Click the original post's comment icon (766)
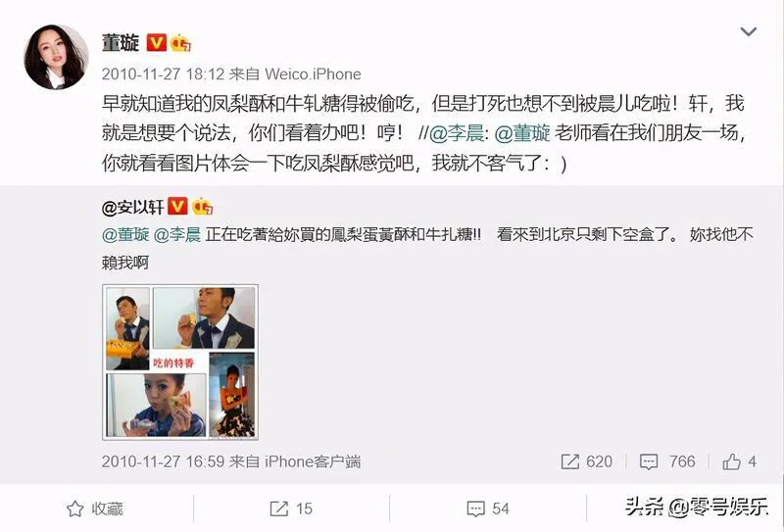Image resolution: width=784 pixels, height=532 pixels. (667, 461)
